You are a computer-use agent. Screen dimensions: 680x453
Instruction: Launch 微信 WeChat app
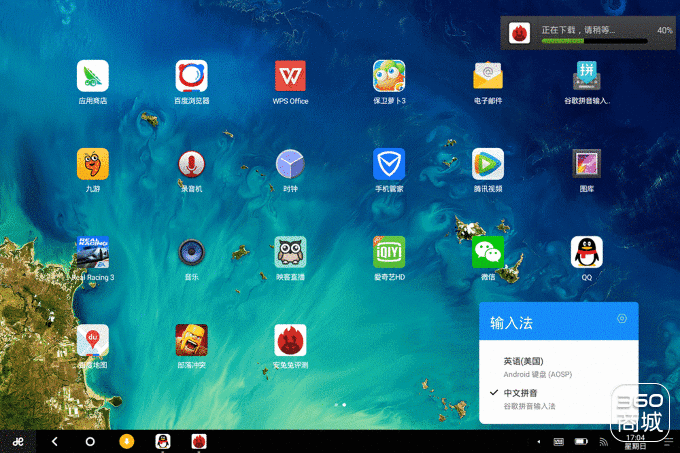tap(488, 252)
